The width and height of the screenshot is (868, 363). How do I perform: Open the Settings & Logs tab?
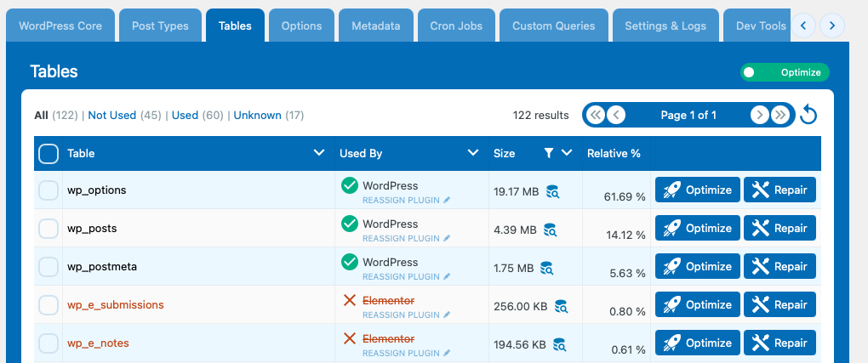coord(665,26)
